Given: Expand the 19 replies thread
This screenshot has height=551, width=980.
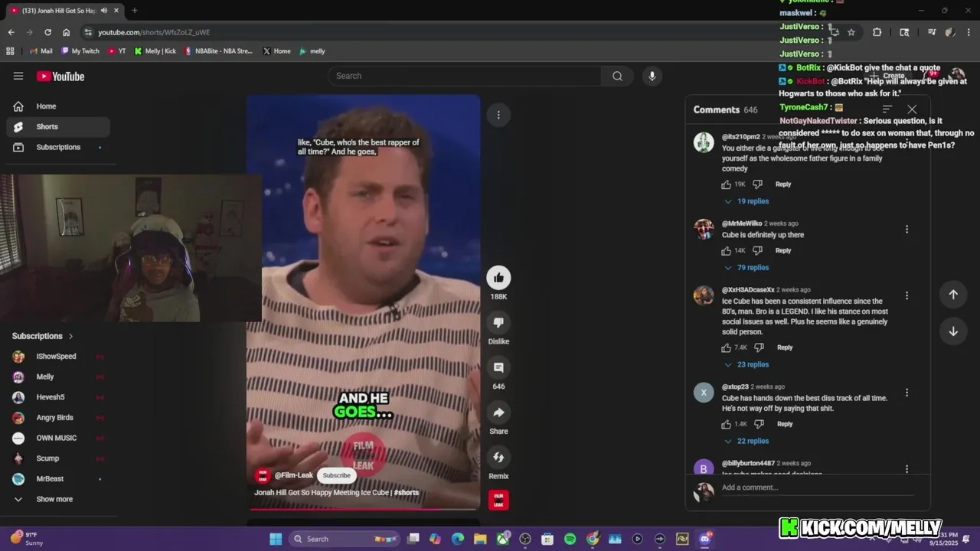Looking at the screenshot, I should coord(746,201).
